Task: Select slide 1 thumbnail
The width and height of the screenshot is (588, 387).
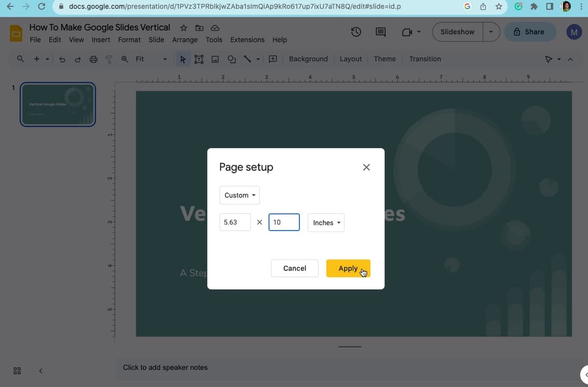Action: tap(58, 104)
